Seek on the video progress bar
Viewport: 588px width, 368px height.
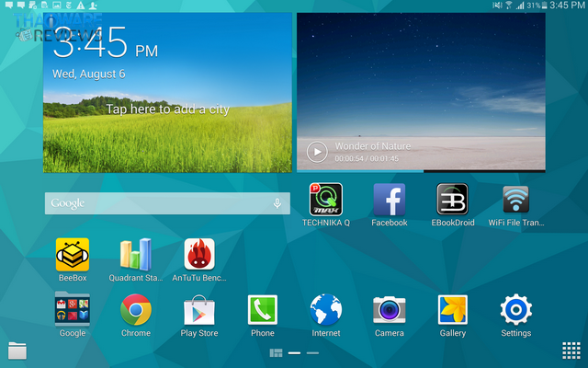(x=421, y=171)
